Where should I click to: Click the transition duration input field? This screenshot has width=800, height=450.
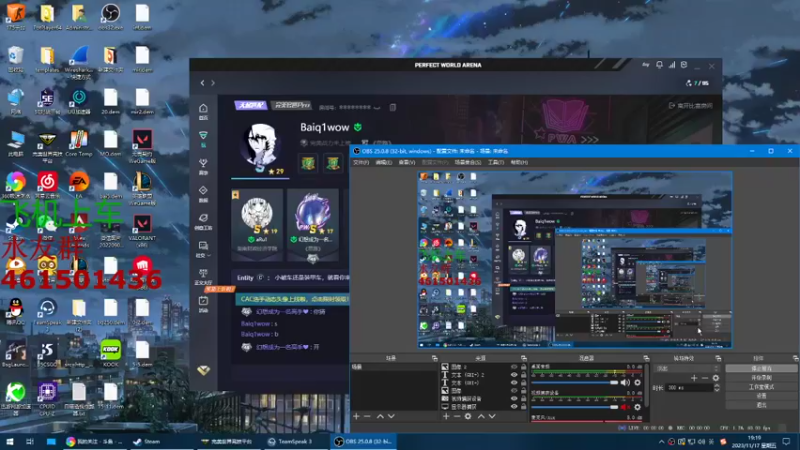pos(689,388)
